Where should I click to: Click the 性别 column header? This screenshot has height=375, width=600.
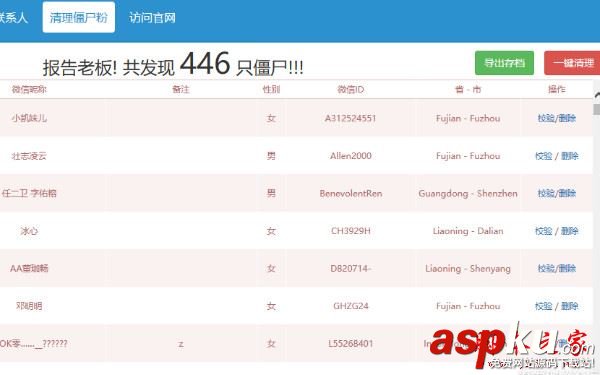tap(271, 89)
